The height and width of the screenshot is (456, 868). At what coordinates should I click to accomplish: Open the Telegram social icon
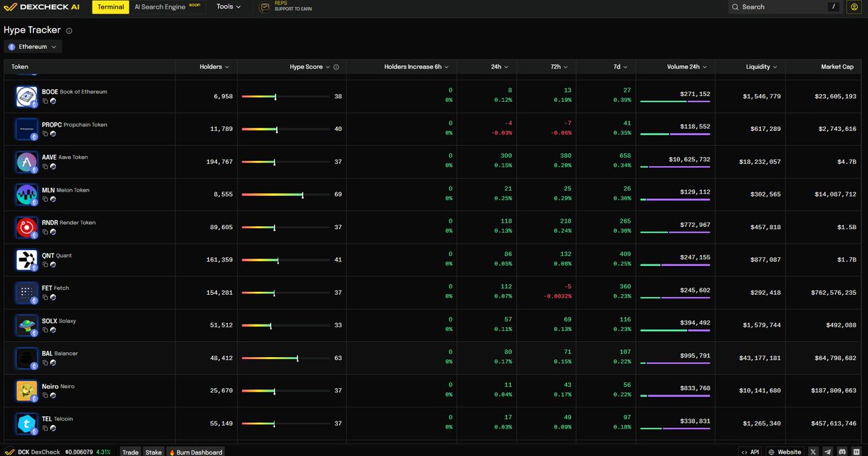coord(828,451)
